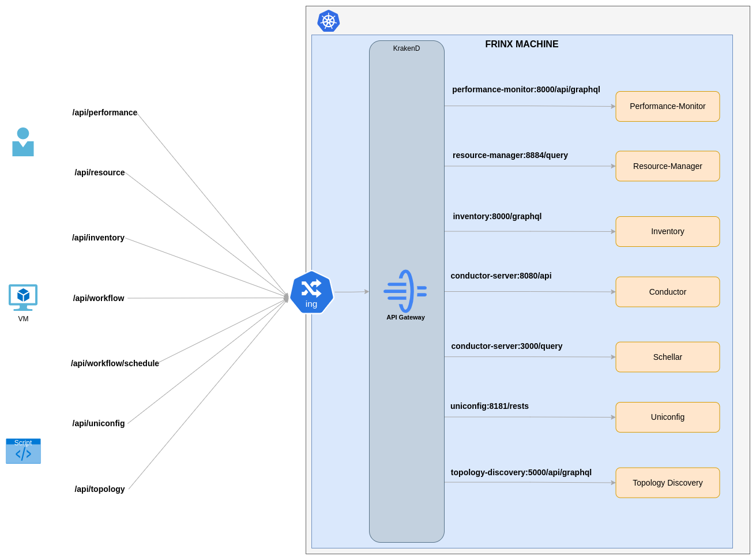756x560 pixels.
Task: Click the API Gateway icon in KrakenD
Action: pyautogui.click(x=405, y=291)
